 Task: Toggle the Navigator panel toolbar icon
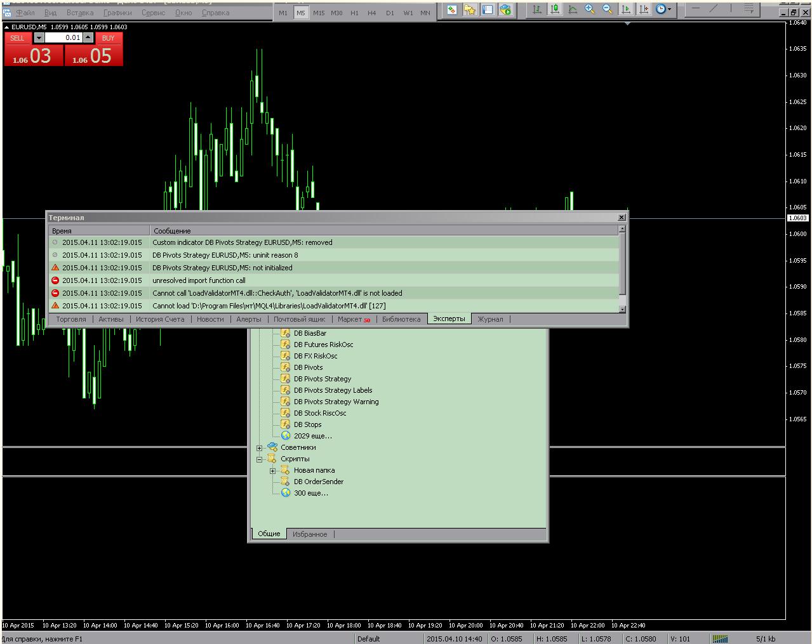click(470, 10)
